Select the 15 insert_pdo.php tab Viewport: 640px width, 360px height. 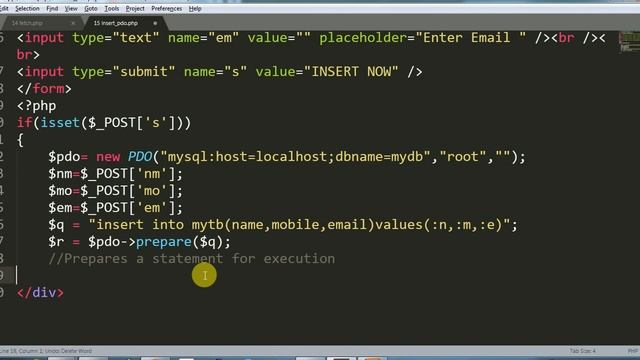coord(116,23)
